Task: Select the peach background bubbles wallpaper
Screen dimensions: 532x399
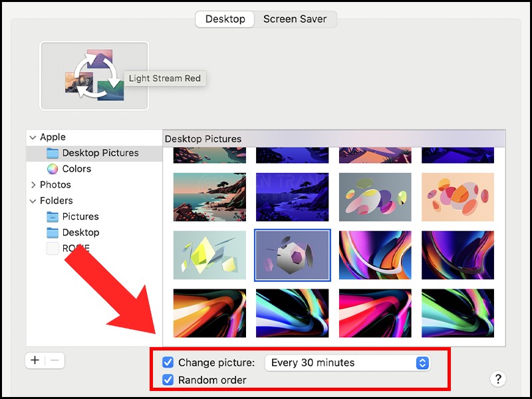Action: click(458, 198)
